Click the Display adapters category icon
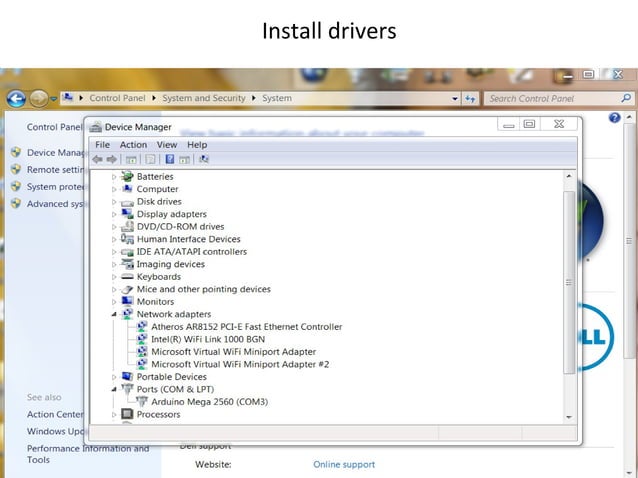The image size is (638, 478). (x=127, y=214)
